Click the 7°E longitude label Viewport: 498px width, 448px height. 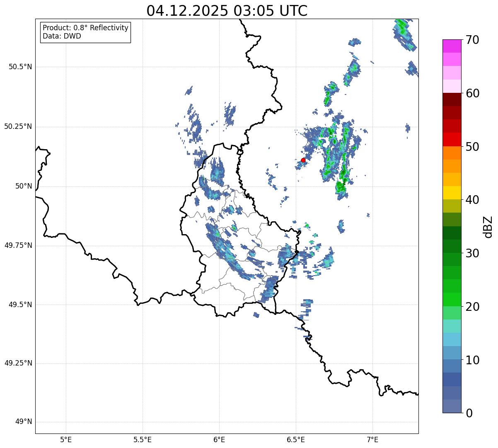372,439
